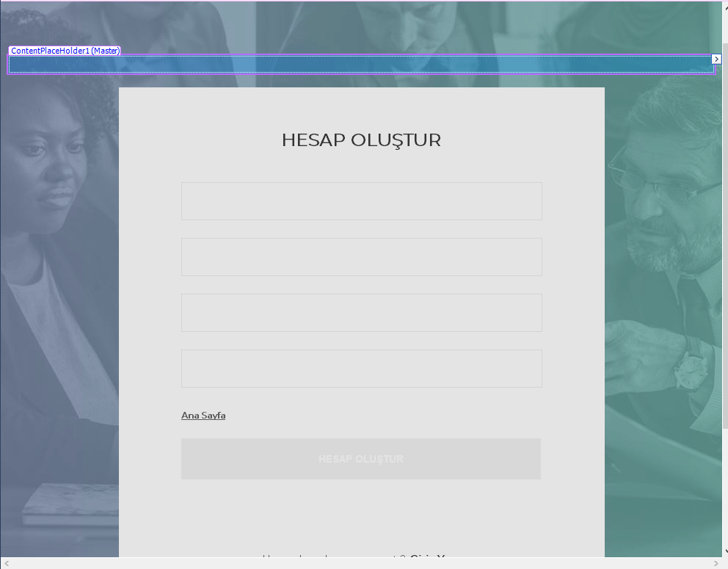Click the third input field of the form
The image size is (728, 569).
pyautogui.click(x=362, y=313)
